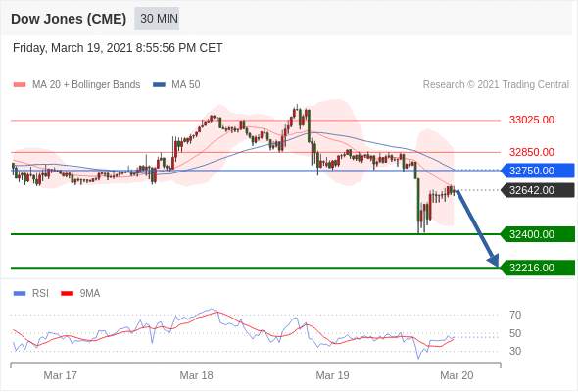Click the Mar 20 date axis label
Screen dimensions: 578x392
(457, 375)
